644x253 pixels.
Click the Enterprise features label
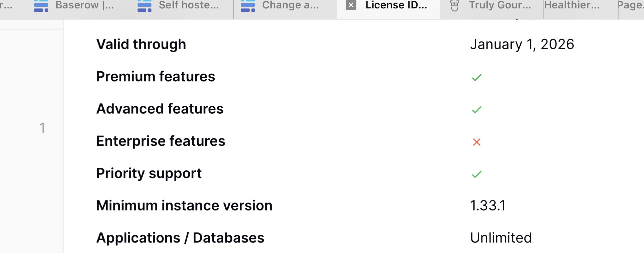coord(161,141)
